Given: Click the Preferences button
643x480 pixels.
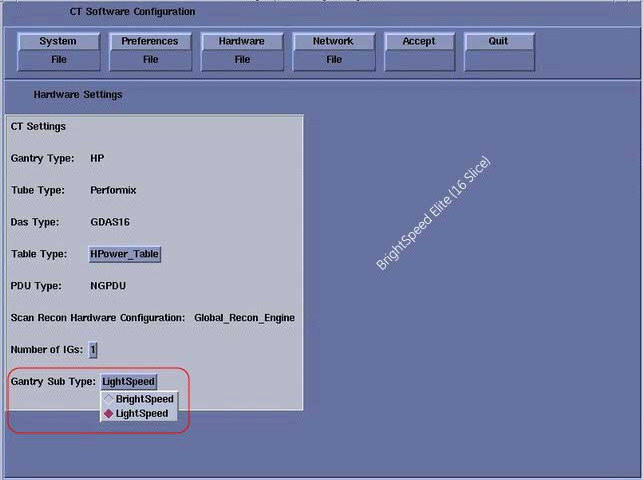Looking at the screenshot, I should tap(150, 41).
